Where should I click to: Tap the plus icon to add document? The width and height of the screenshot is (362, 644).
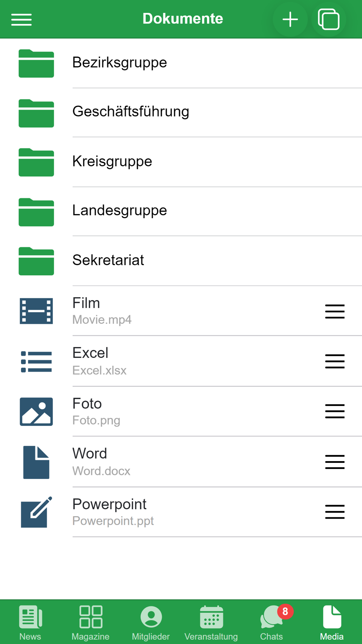tap(290, 20)
